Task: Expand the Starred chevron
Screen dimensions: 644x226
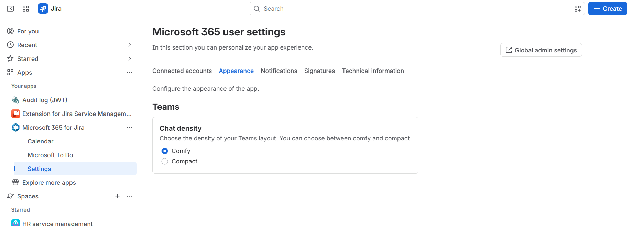Action: [x=130, y=59]
